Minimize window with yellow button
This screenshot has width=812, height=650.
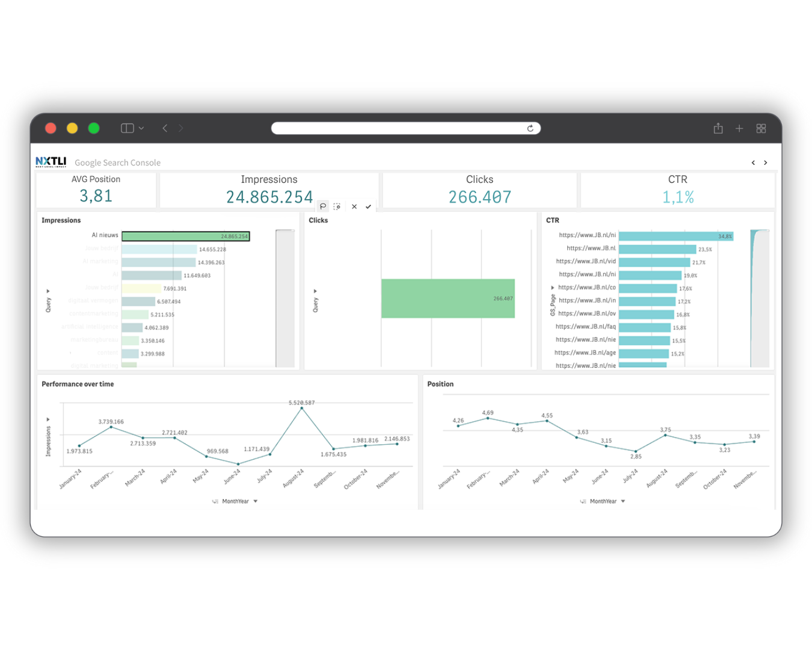72,128
